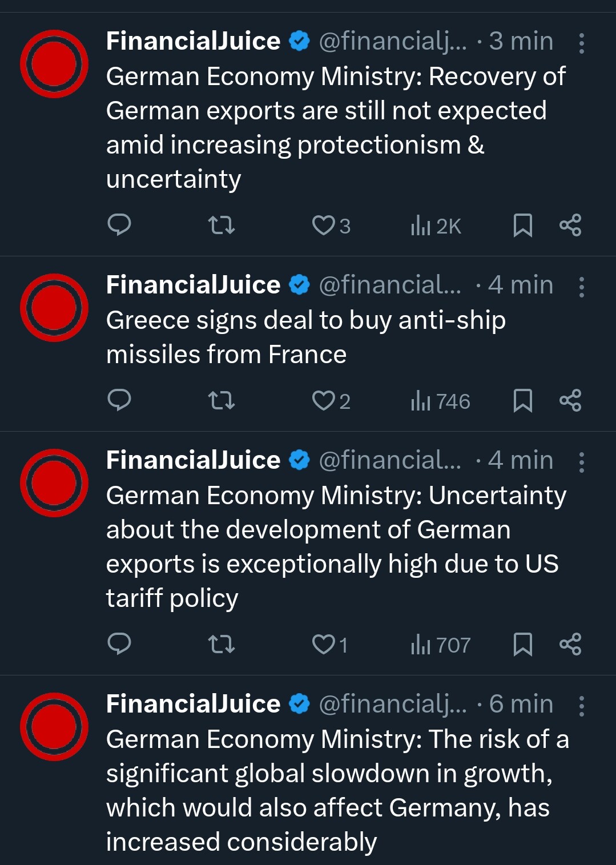This screenshot has height=865, width=616.
Task: Open more options on the 6 min tweet
Action: 581,706
